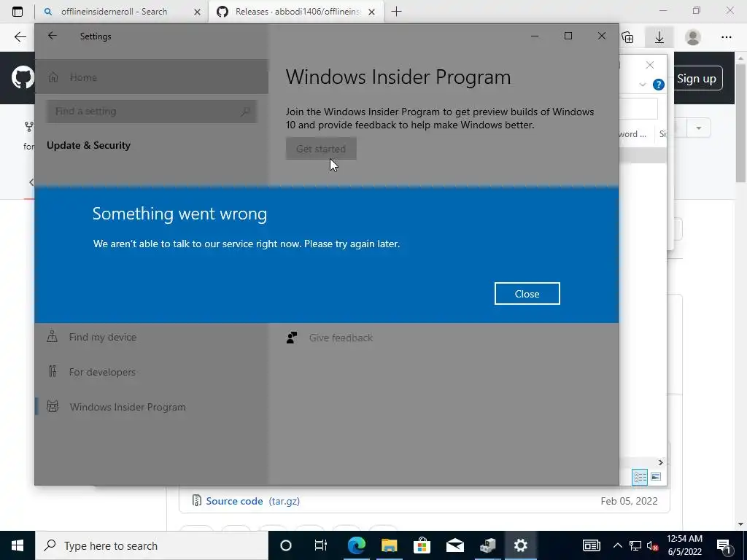Open Edge Settings and more menu
The width and height of the screenshot is (747, 560).
(726, 37)
